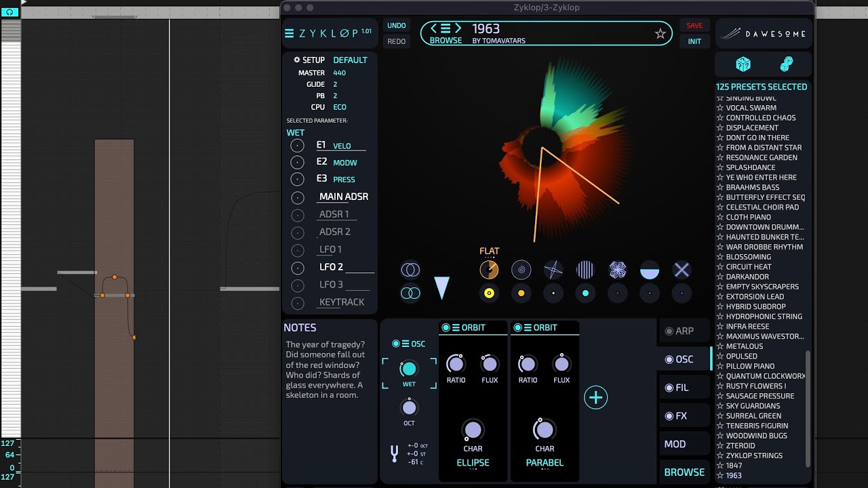Select the vertical stripes shape icon

coord(585,270)
